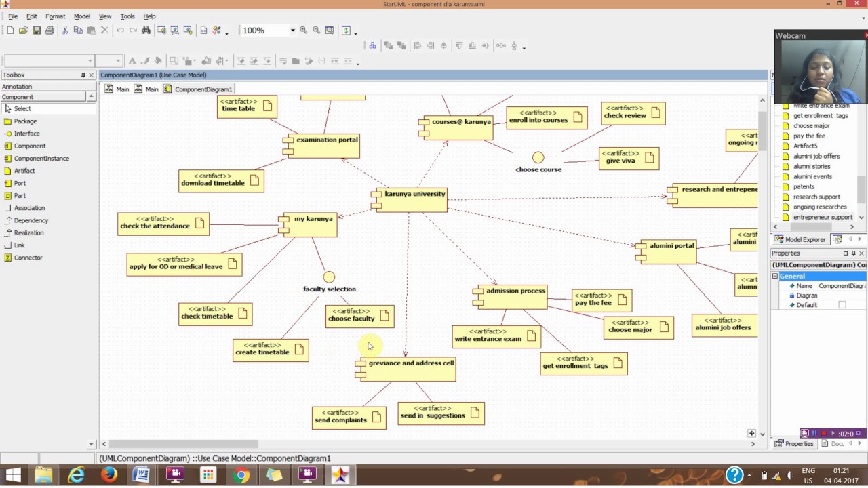The width and height of the screenshot is (868, 488).
Task: Cut selection with the scissors icon
Action: click(x=65, y=30)
